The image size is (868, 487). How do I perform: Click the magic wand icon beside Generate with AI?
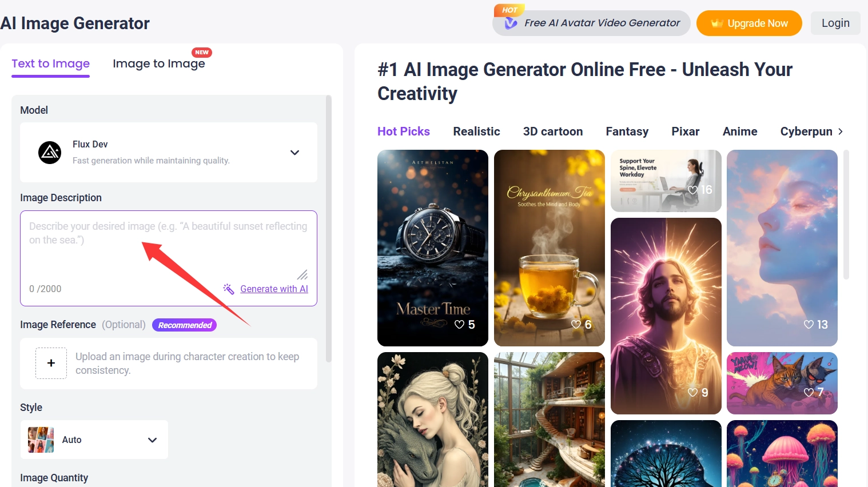229,289
